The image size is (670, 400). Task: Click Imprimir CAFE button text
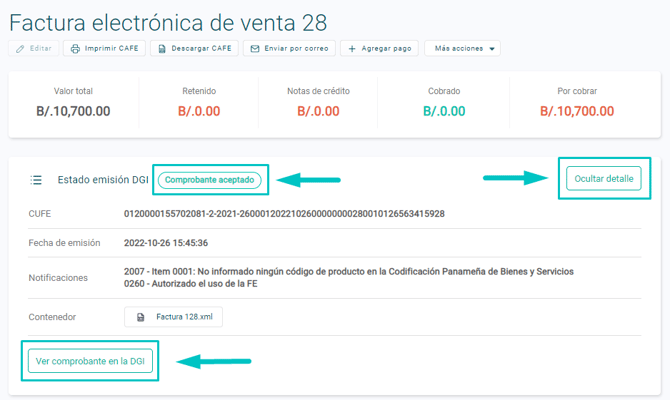pos(112,48)
